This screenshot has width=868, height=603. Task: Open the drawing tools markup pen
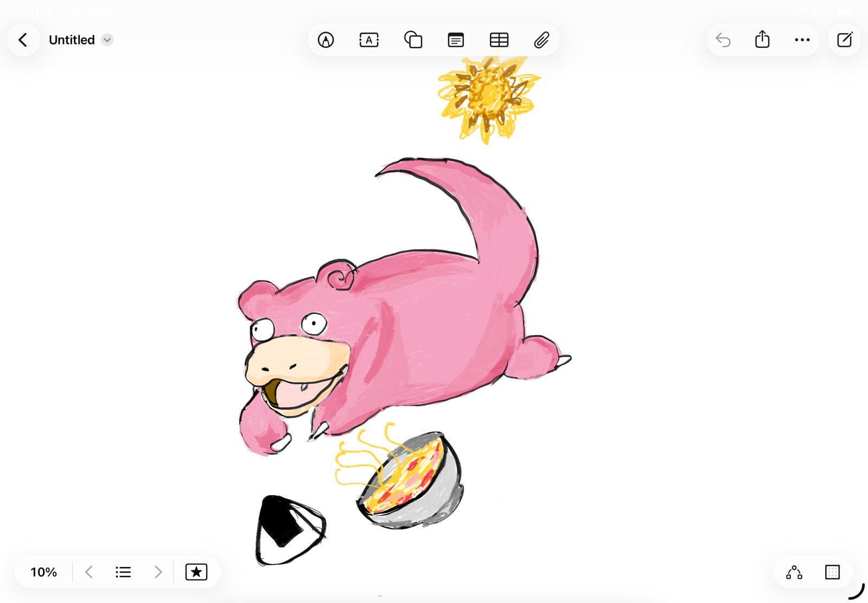(325, 40)
